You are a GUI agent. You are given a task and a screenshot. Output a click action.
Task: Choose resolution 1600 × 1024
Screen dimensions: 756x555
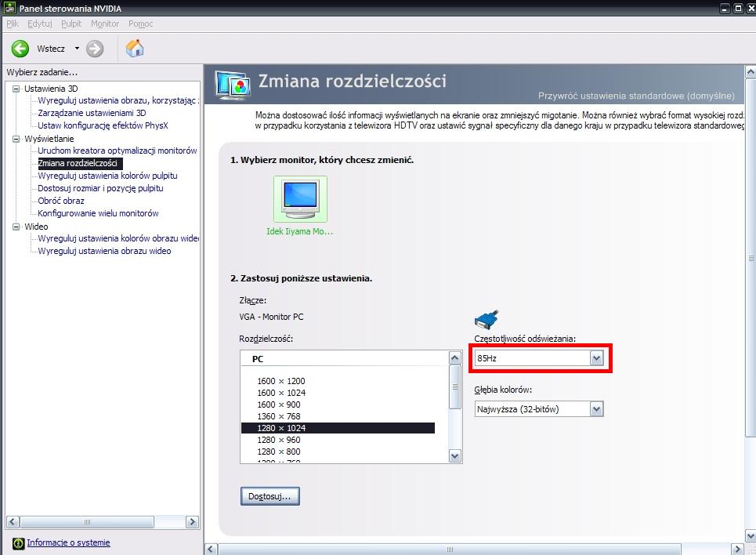point(281,393)
